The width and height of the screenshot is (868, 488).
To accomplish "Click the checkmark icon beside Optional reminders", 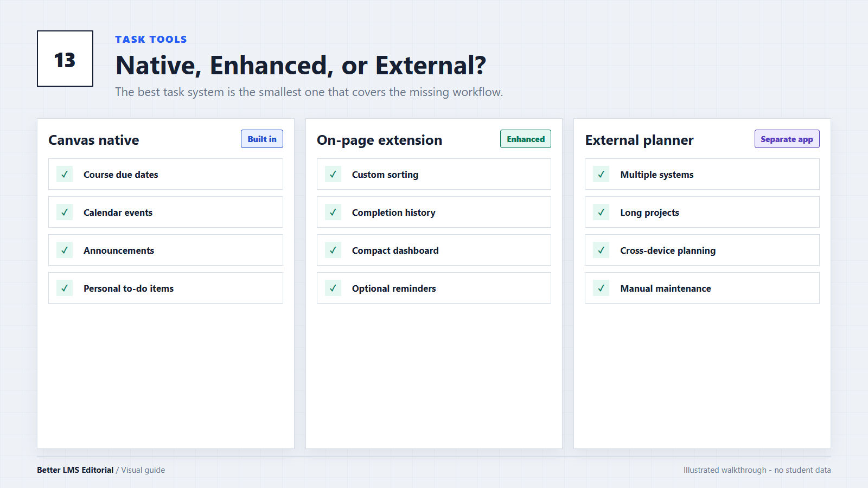I will tap(333, 288).
